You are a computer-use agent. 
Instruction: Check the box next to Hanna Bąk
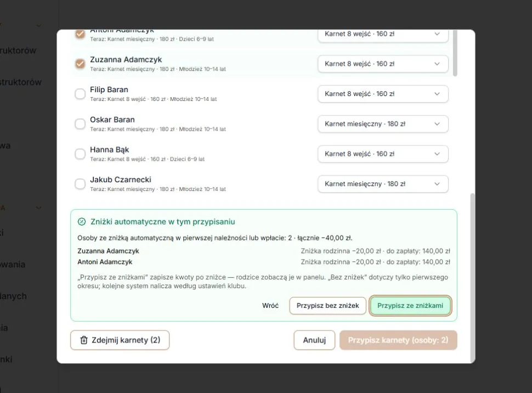(80, 154)
